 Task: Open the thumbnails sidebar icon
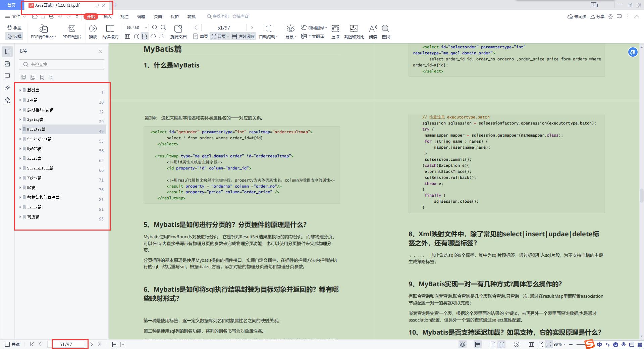7,64
